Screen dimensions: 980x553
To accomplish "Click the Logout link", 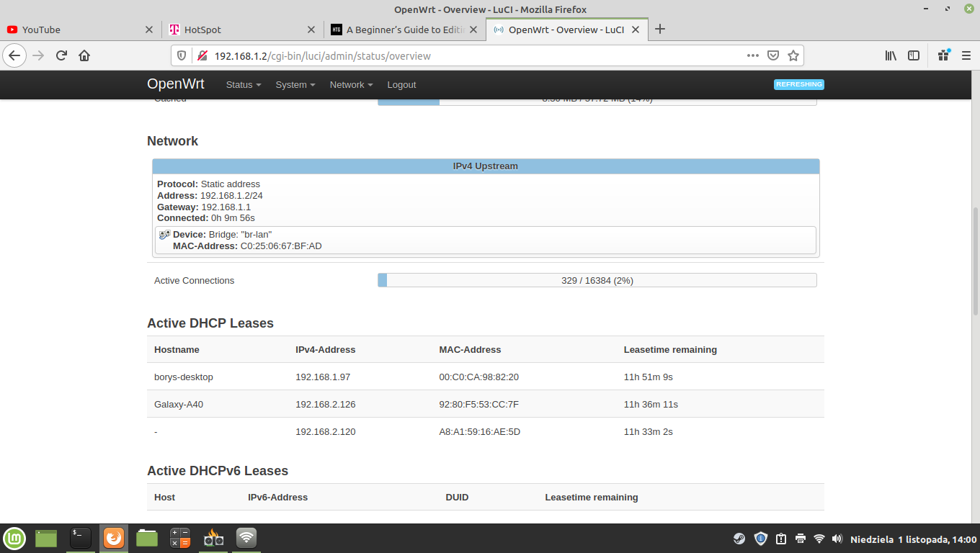I will 401,85.
